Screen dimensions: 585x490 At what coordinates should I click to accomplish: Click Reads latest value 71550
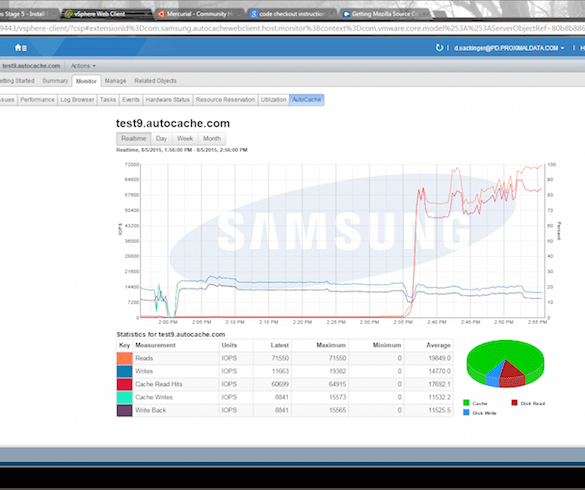(x=280, y=358)
